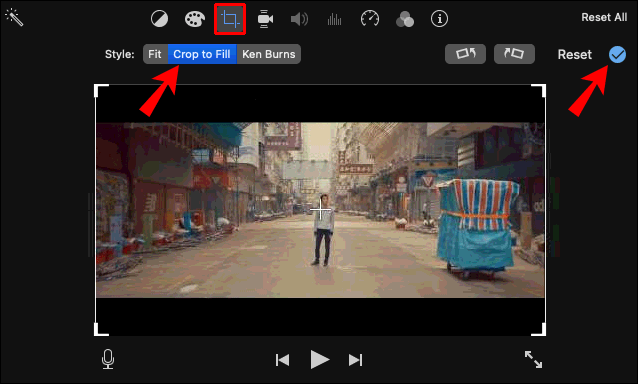This screenshot has width=638, height=384.
Task: Open the color correction palette tool
Action: click(195, 19)
